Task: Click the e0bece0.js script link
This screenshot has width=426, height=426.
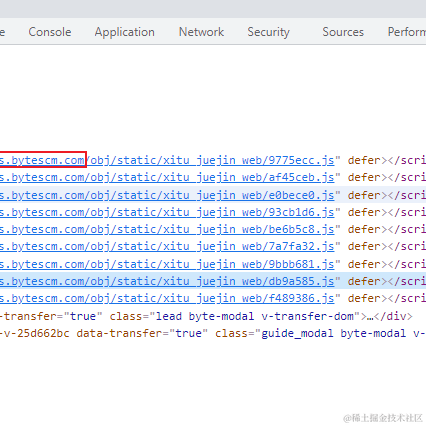Action: pyautogui.click(x=167, y=195)
